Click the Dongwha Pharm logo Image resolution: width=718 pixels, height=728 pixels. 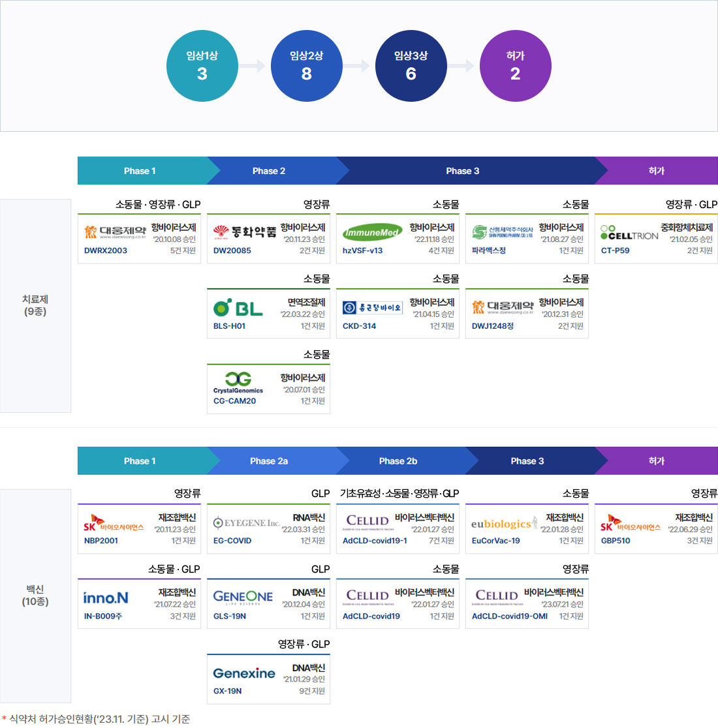pyautogui.click(x=244, y=232)
